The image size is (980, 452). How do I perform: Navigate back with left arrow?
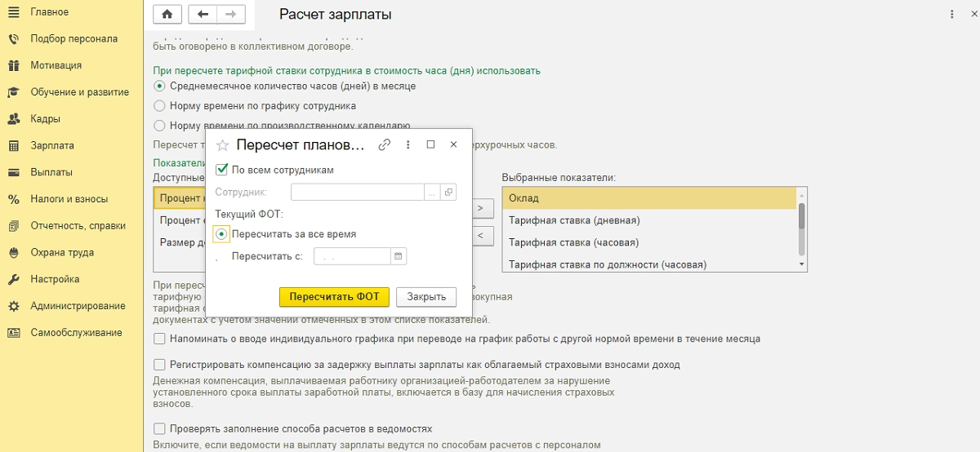coord(203,14)
